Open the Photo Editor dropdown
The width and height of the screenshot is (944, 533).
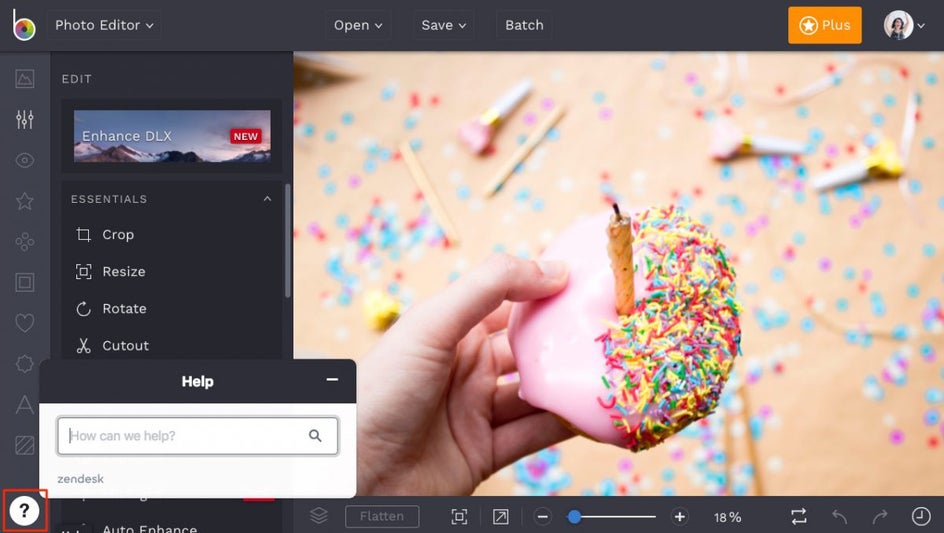(104, 25)
